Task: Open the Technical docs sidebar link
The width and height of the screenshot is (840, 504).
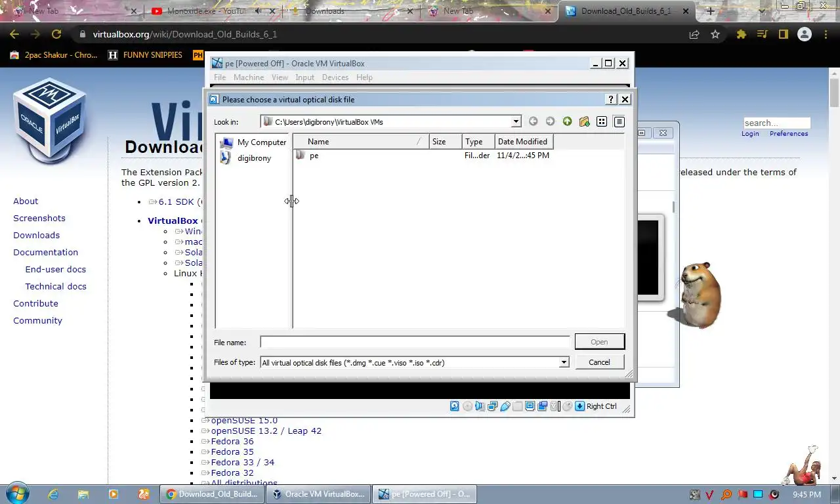Action: pos(56,287)
